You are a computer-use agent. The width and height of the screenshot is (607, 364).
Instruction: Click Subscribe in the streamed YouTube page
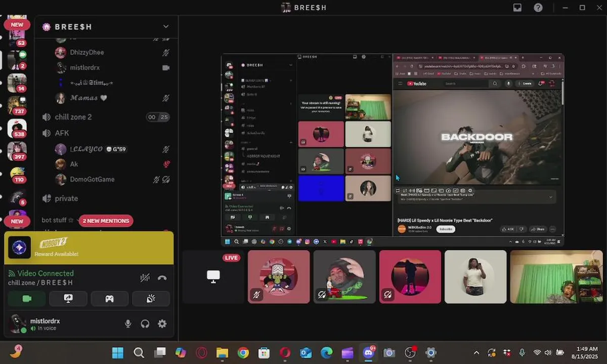click(446, 229)
